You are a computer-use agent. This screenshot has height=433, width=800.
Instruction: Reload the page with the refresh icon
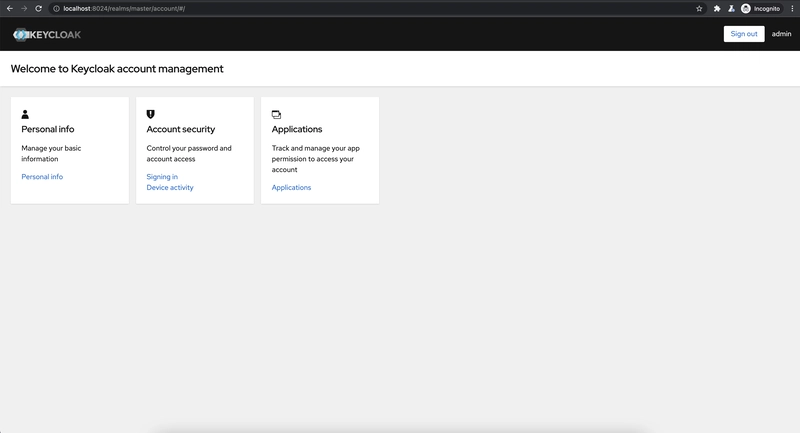click(x=38, y=8)
